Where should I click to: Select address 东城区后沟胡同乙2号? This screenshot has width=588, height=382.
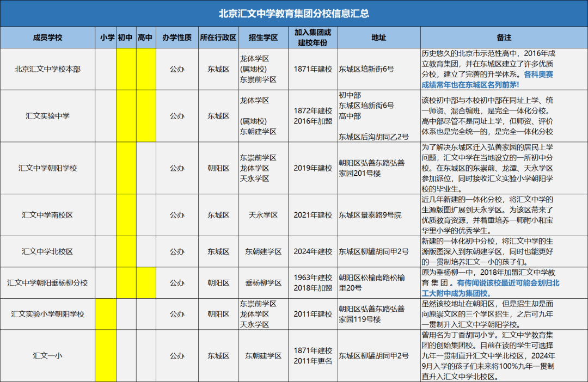point(373,137)
